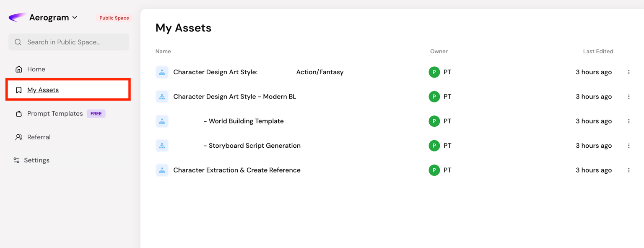
Task: Click the Public Space badge
Action: (114, 18)
